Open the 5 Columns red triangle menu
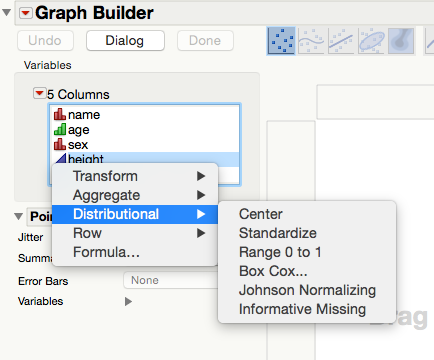This screenshot has height=360, width=434. (x=39, y=93)
